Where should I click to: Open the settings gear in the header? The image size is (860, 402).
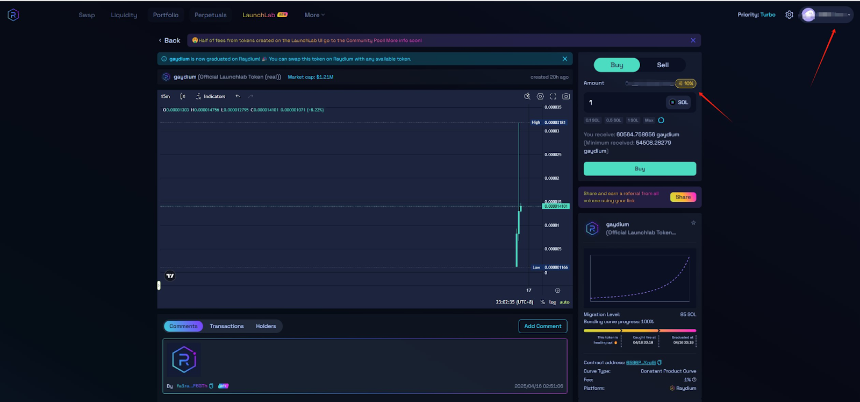(x=789, y=15)
